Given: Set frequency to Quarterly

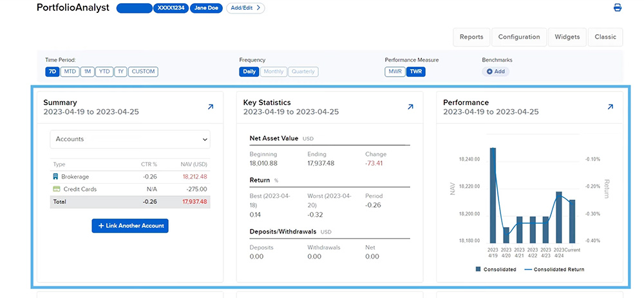Looking at the screenshot, I should click(303, 72).
